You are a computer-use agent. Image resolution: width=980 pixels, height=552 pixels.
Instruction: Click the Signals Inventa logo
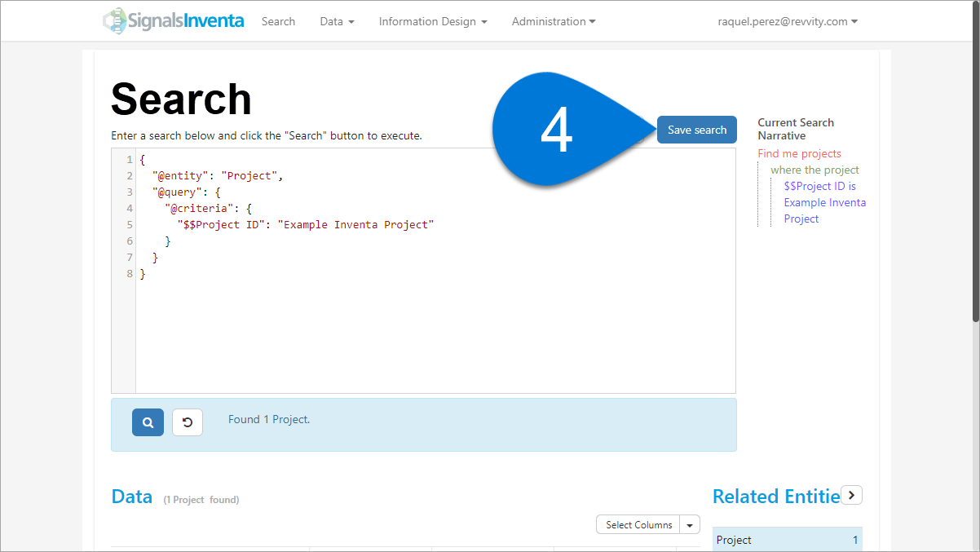click(x=174, y=21)
